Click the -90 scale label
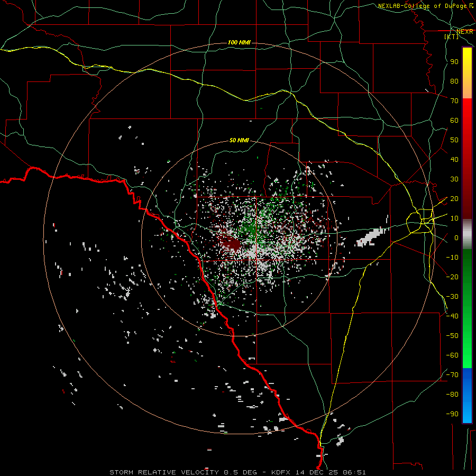The image size is (476, 476). click(x=452, y=414)
